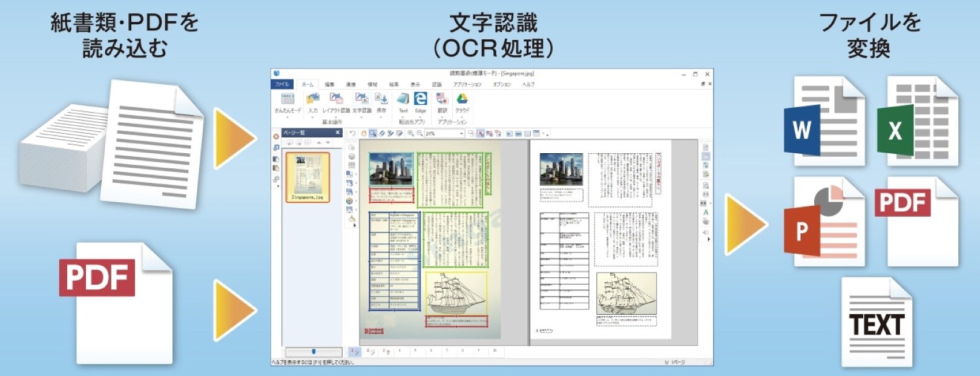980x376 pixels.
Task: Click the かんたんモード icon
Action: (x=288, y=99)
